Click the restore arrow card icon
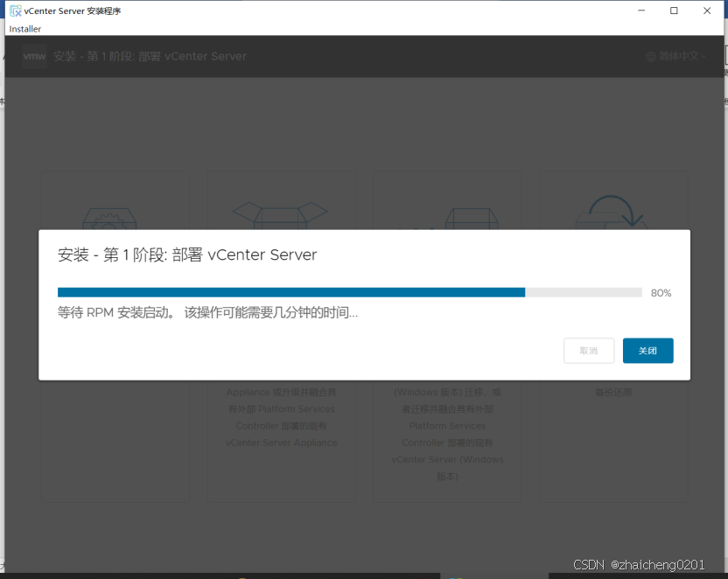This screenshot has width=728, height=579. tap(612, 212)
